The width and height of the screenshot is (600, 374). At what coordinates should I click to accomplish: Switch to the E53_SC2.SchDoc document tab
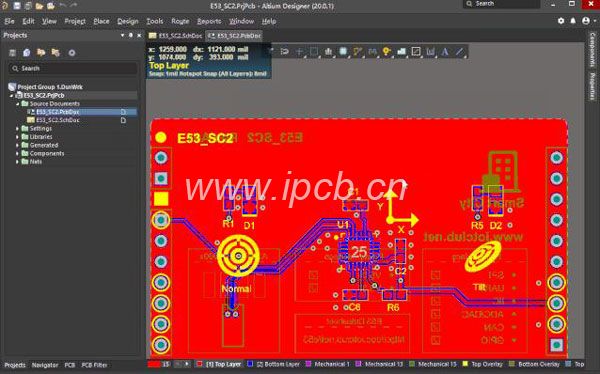coord(176,36)
